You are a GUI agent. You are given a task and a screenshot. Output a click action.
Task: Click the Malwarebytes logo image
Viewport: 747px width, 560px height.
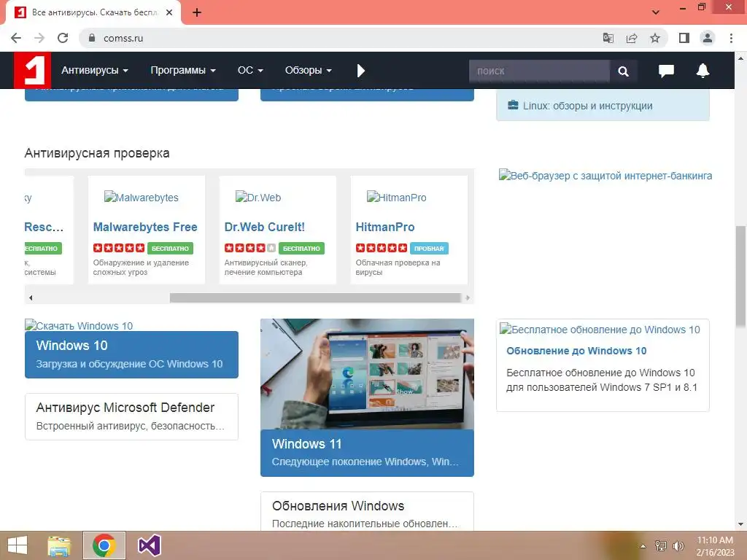(x=141, y=197)
